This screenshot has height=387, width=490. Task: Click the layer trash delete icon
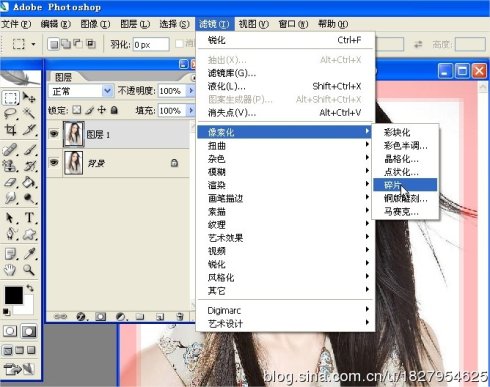pyautogui.click(x=180, y=316)
